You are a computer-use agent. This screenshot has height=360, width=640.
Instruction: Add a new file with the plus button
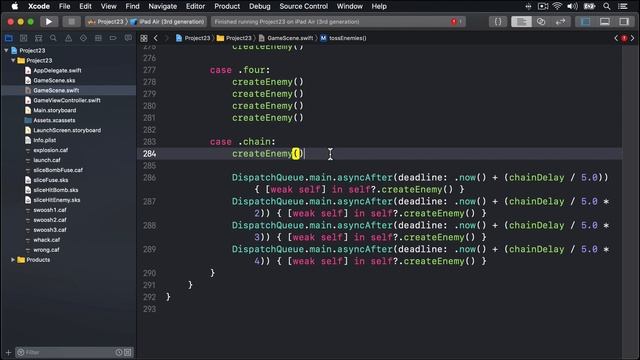(x=8, y=352)
